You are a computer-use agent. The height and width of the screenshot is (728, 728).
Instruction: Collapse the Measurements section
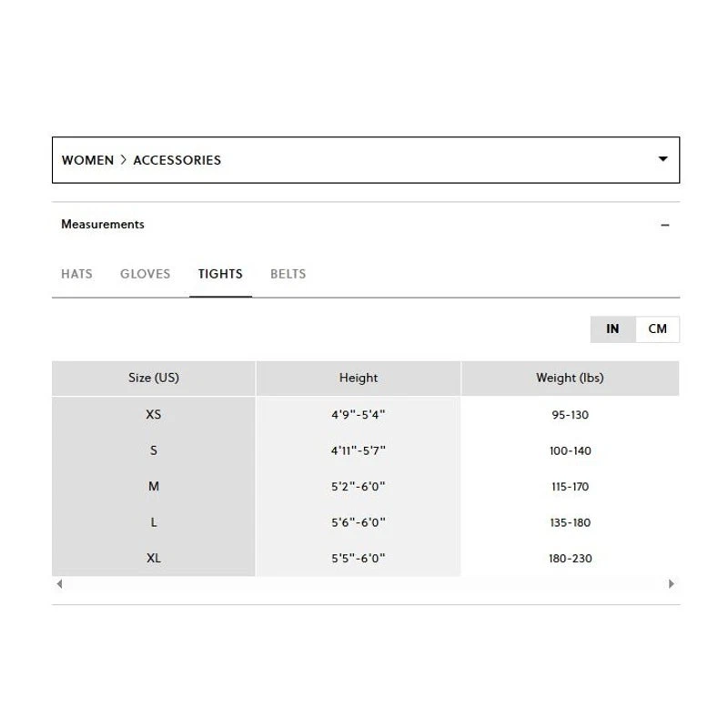point(665,224)
